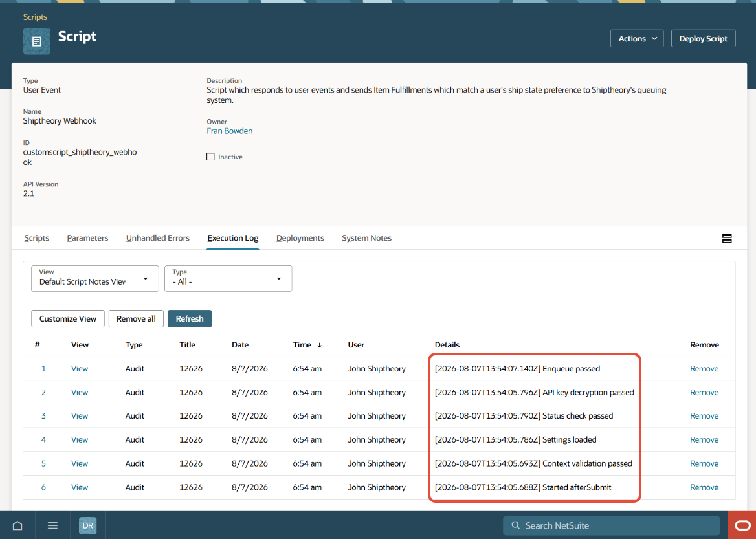Open the View dropdown Default Script Notes View
The image size is (756, 539).
click(x=95, y=279)
